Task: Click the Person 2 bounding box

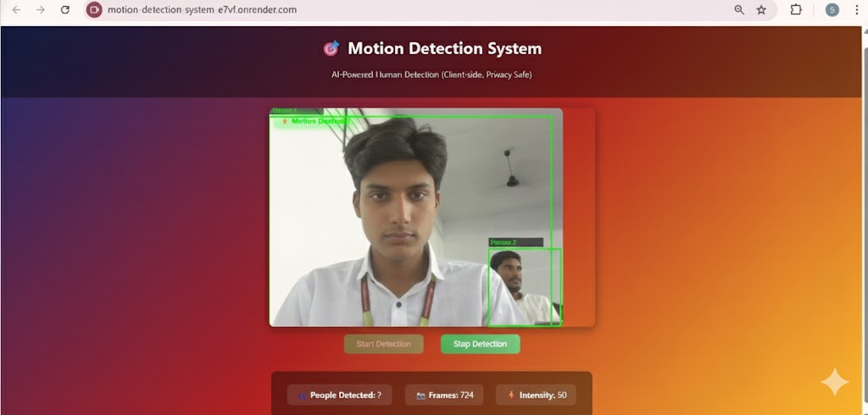Action: [x=524, y=286]
